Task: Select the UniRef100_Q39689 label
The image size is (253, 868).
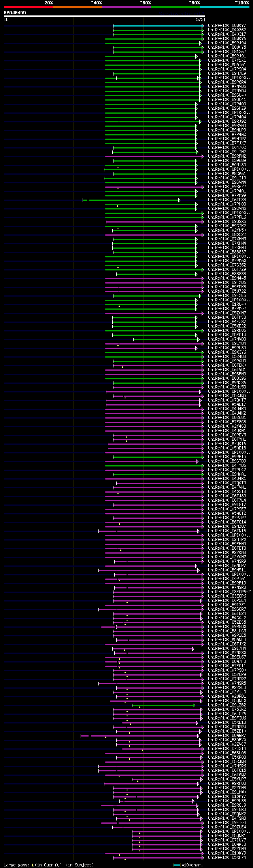Action: tap(227, 161)
